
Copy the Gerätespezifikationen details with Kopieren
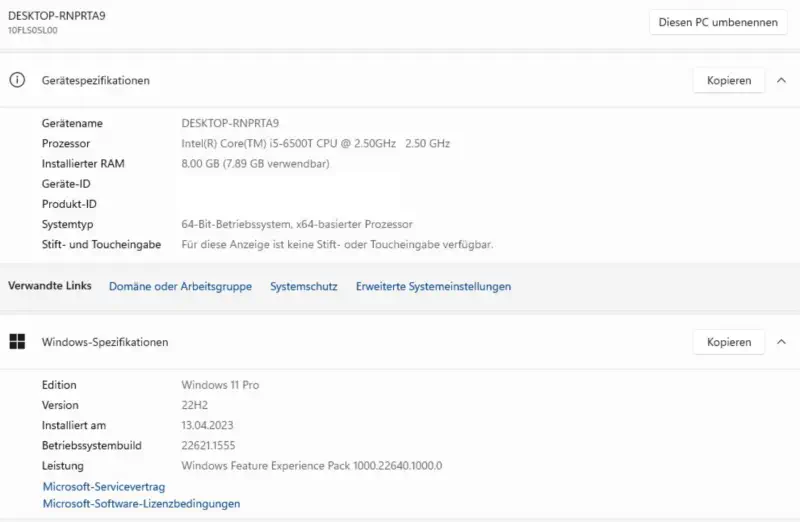729,81
